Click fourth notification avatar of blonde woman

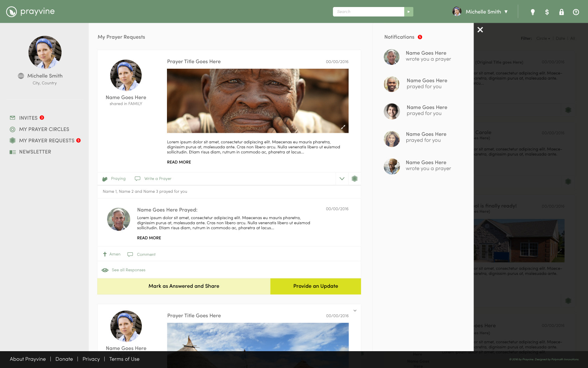[392, 139]
